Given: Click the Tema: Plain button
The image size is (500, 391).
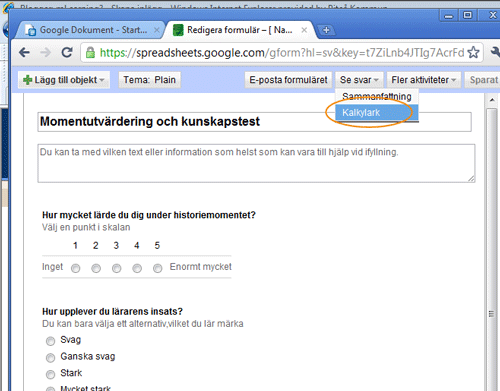Looking at the screenshot, I should pos(150,80).
